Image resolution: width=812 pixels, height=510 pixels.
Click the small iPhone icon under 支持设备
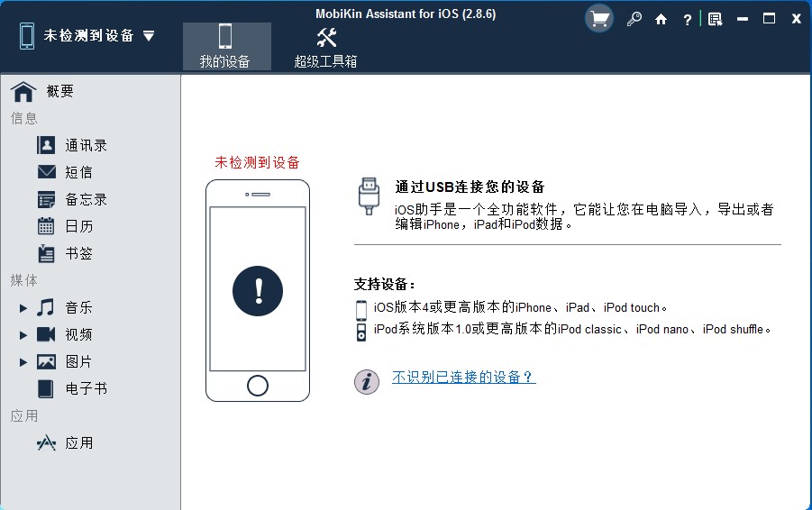[361, 311]
